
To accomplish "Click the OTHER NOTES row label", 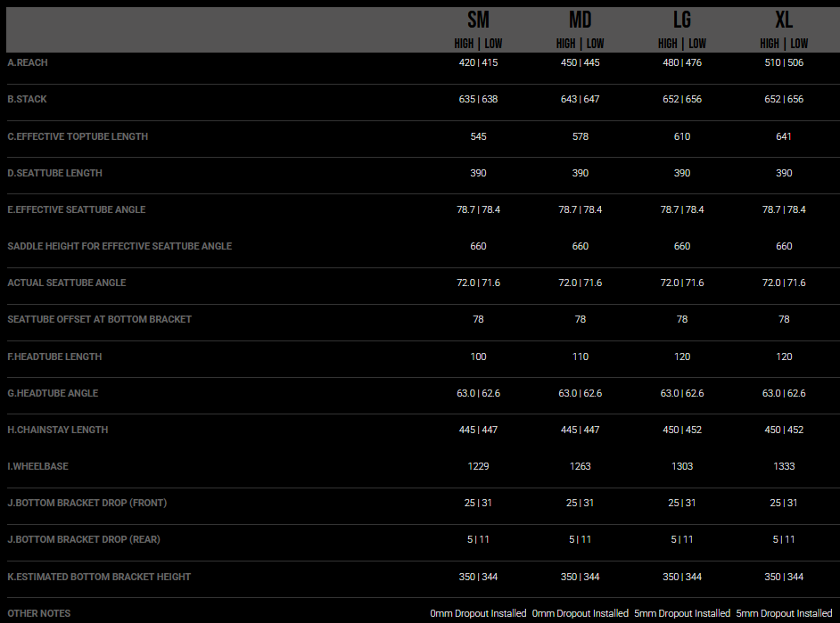I will click(38, 613).
